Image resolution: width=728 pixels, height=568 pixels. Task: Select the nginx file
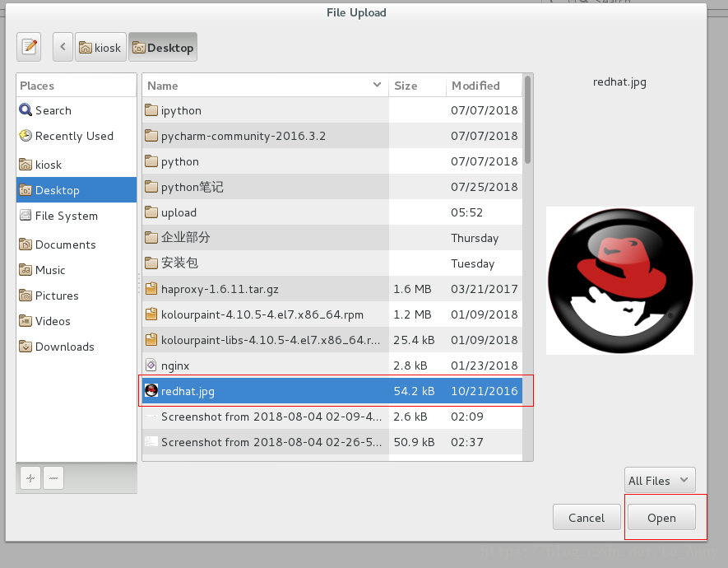[332, 366]
